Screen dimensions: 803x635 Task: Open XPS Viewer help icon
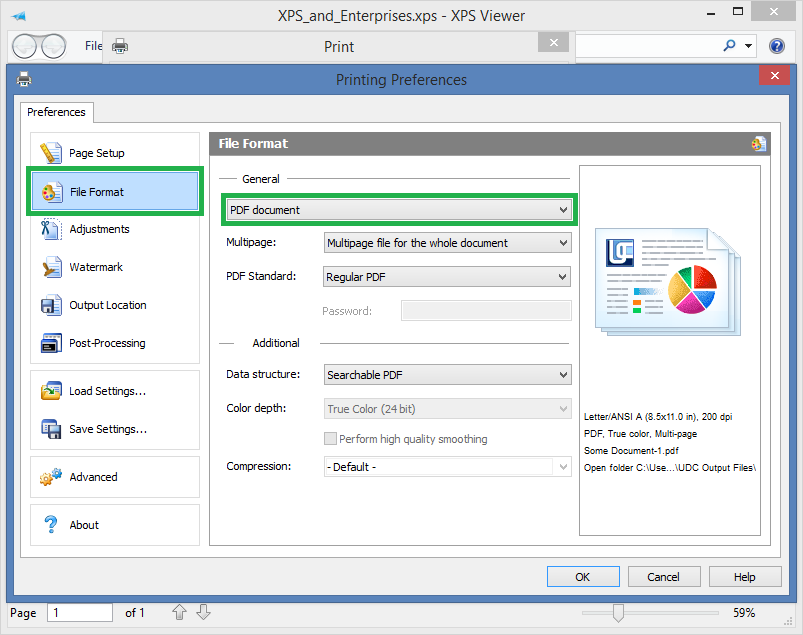click(x=777, y=46)
